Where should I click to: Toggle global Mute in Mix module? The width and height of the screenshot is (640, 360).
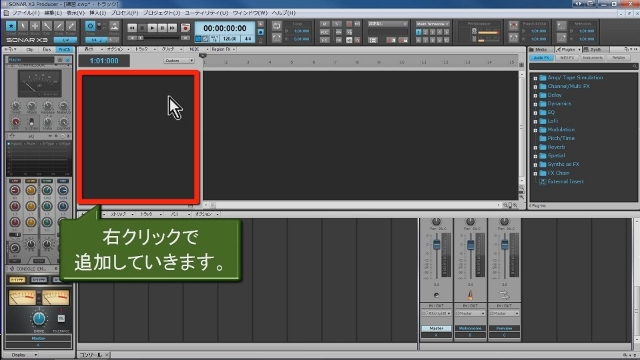(324, 24)
